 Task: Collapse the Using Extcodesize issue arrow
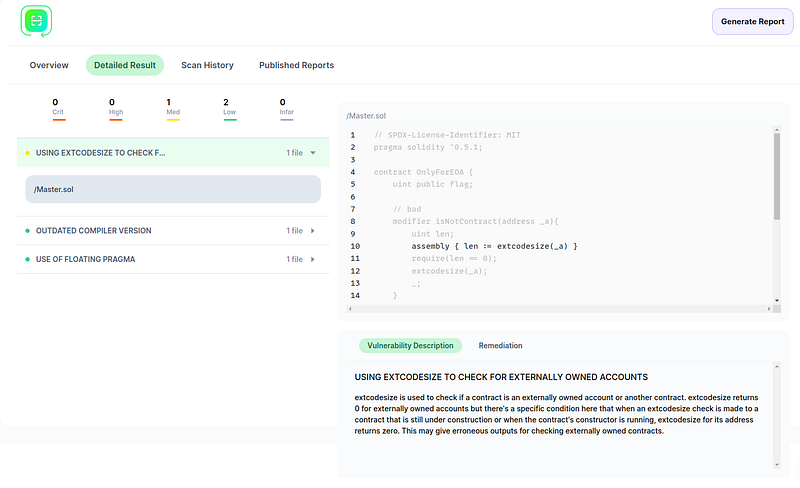click(313, 153)
